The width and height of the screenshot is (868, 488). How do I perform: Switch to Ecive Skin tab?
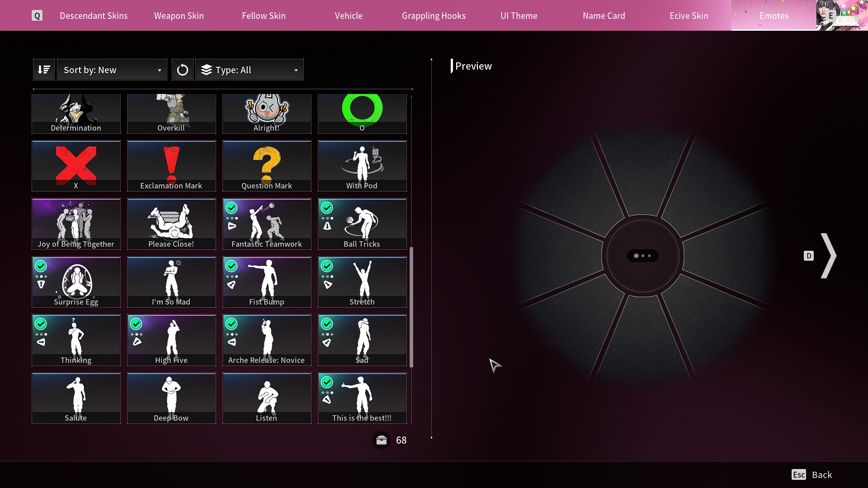coord(689,16)
